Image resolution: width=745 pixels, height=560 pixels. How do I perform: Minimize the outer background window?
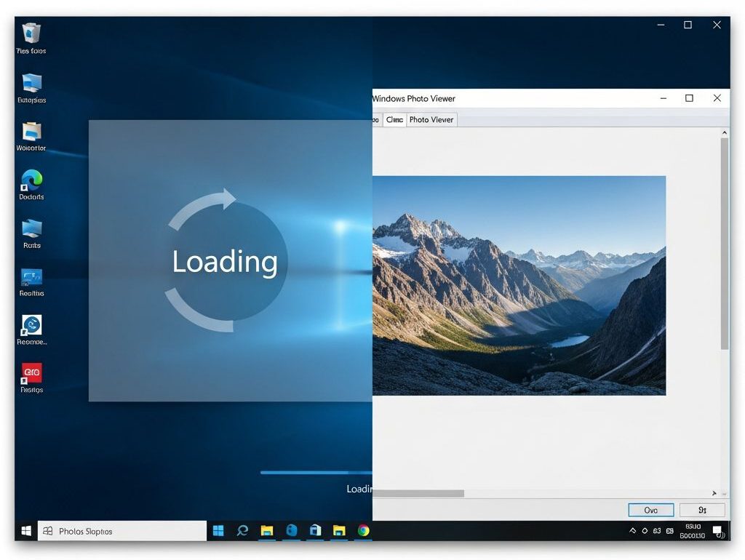coord(661,25)
